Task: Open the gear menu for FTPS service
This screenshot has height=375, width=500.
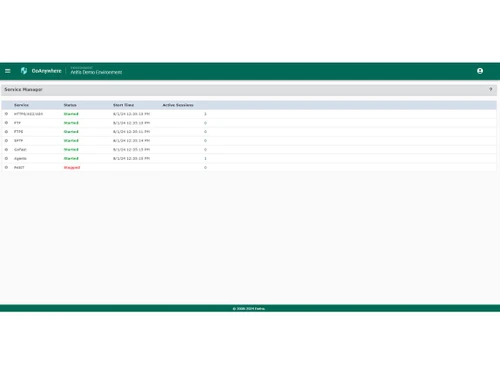Action: pyautogui.click(x=6, y=132)
